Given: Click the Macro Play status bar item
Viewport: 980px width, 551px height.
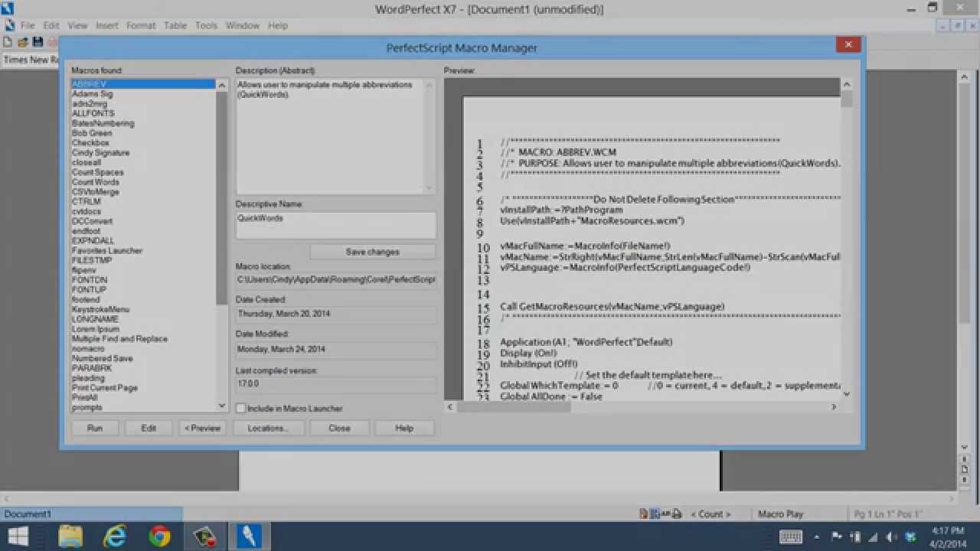Looking at the screenshot, I should 781,514.
